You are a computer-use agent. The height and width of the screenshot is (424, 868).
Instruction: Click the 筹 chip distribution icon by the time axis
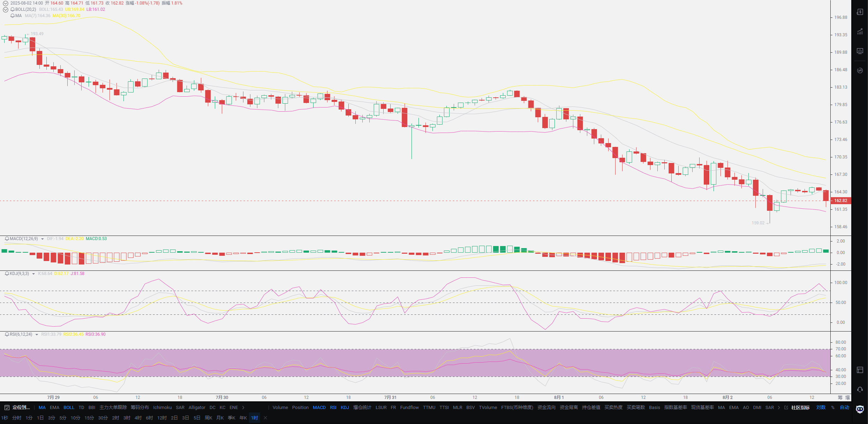(x=840, y=397)
